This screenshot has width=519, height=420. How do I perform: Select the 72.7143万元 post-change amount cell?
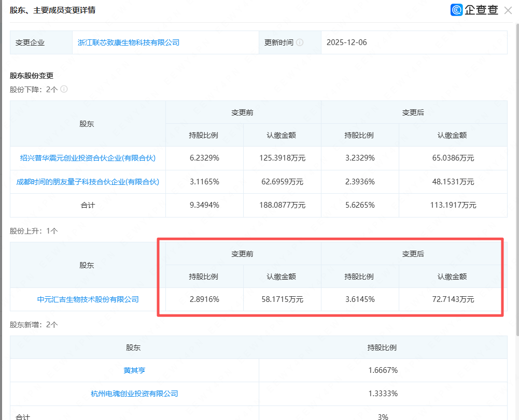coord(453,299)
